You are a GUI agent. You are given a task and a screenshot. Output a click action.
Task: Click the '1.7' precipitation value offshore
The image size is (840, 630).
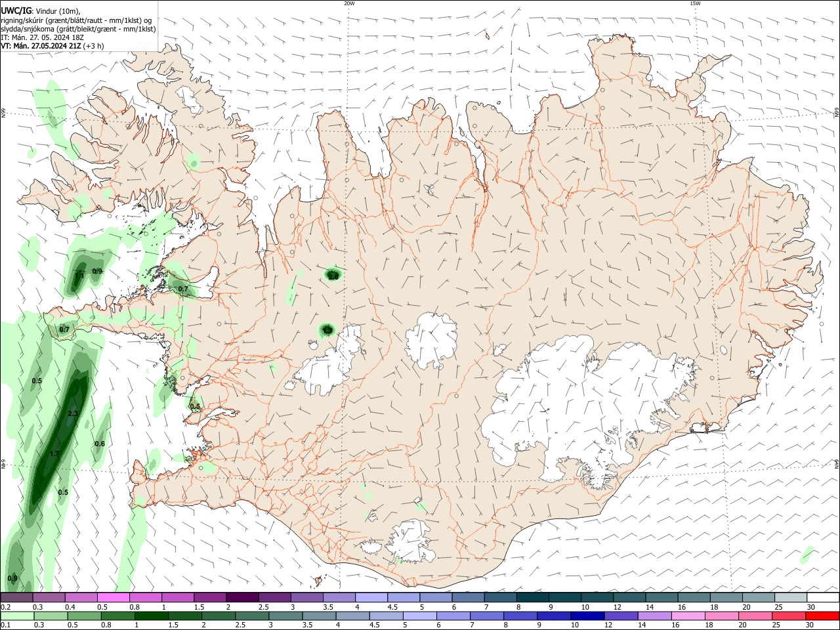click(54, 453)
